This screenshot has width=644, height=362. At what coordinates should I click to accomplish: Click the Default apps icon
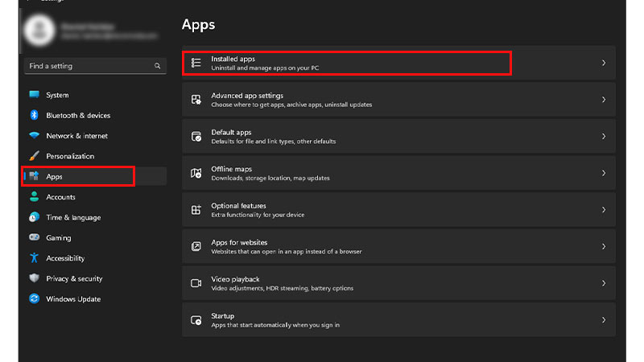coord(196,136)
